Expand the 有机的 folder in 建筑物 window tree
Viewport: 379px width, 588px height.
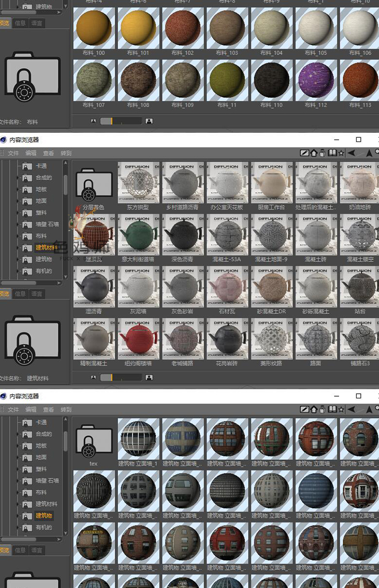pyautogui.click(x=18, y=527)
